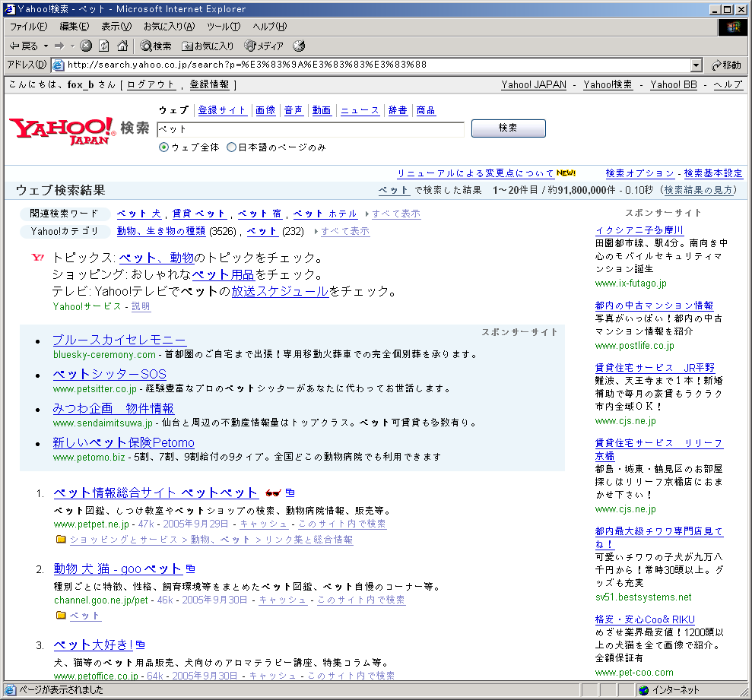Image resolution: width=752 pixels, height=700 pixels.
Task: Open the ツール(T) menu
Action: coord(223,27)
